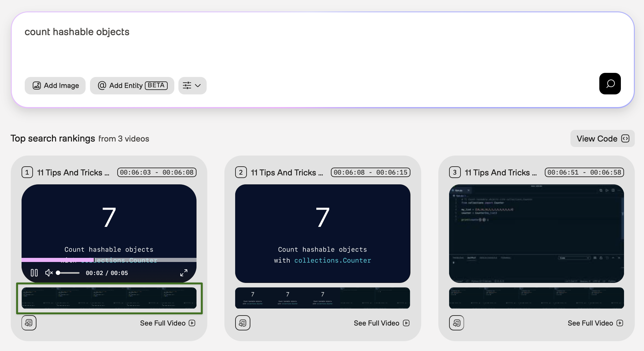Click the black search submit icon
This screenshot has height=351, width=644.
click(610, 84)
